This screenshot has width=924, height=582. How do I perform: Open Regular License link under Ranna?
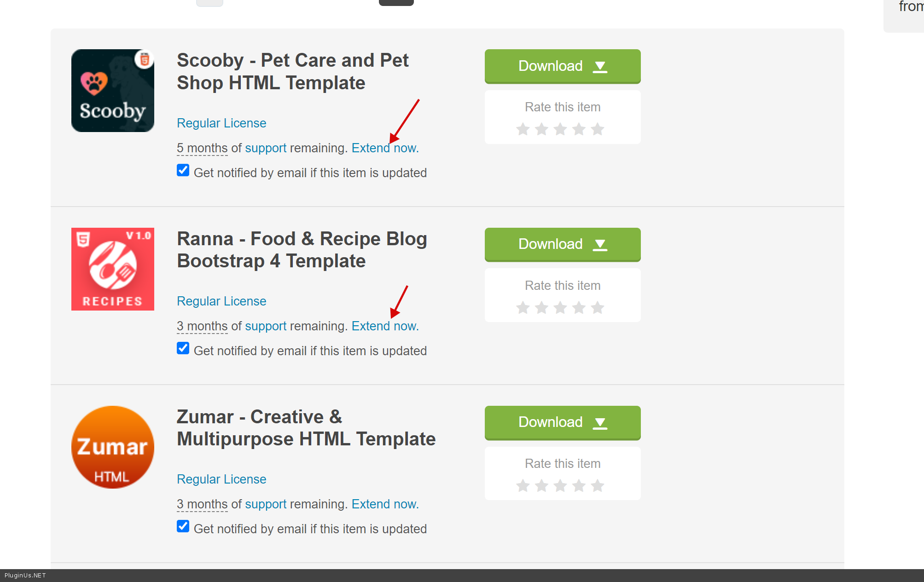pyautogui.click(x=221, y=301)
